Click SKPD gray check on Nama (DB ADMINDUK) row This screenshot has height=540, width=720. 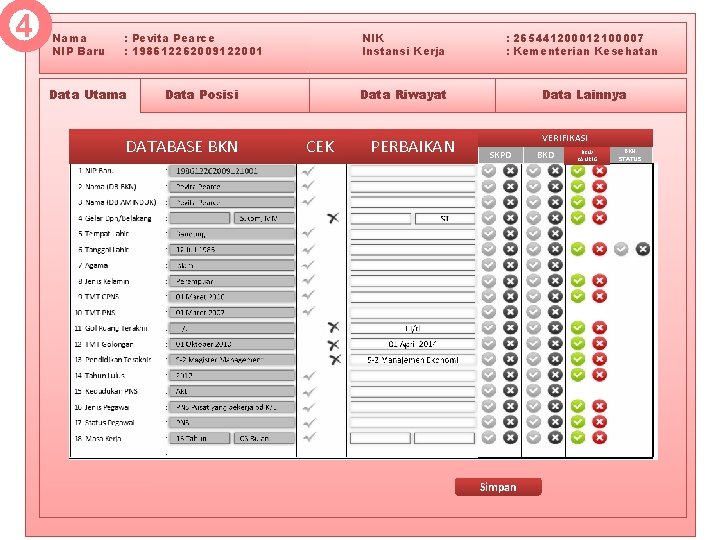pos(489,202)
